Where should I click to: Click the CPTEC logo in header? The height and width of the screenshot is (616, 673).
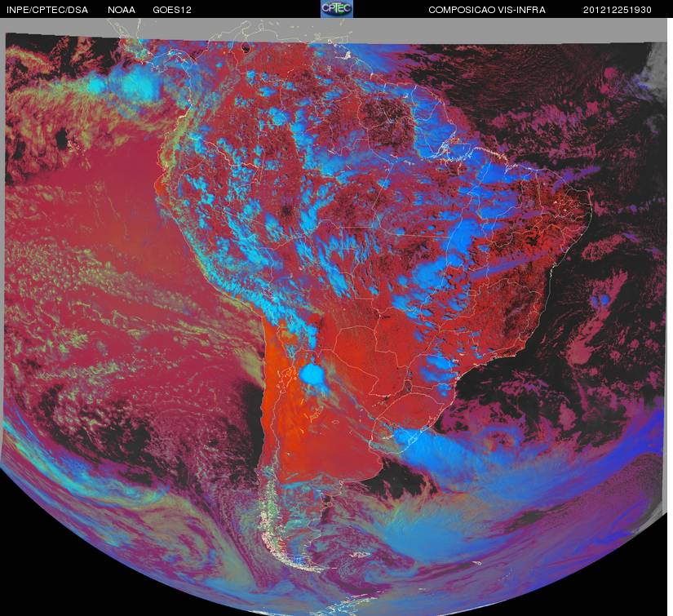336,9
